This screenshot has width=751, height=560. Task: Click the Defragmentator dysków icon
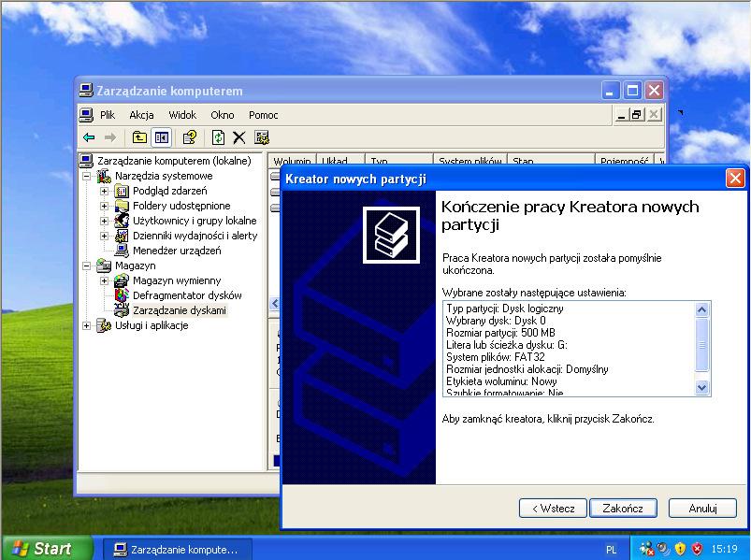(x=122, y=295)
